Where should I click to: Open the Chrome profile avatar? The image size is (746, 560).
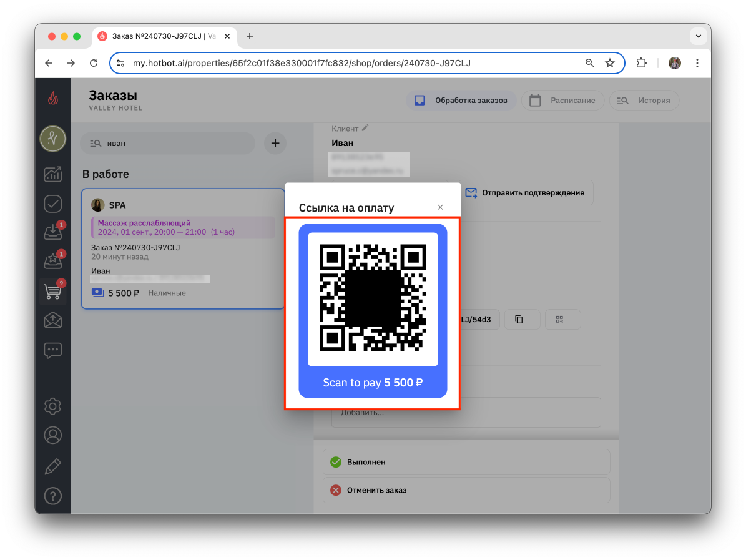coord(675,63)
